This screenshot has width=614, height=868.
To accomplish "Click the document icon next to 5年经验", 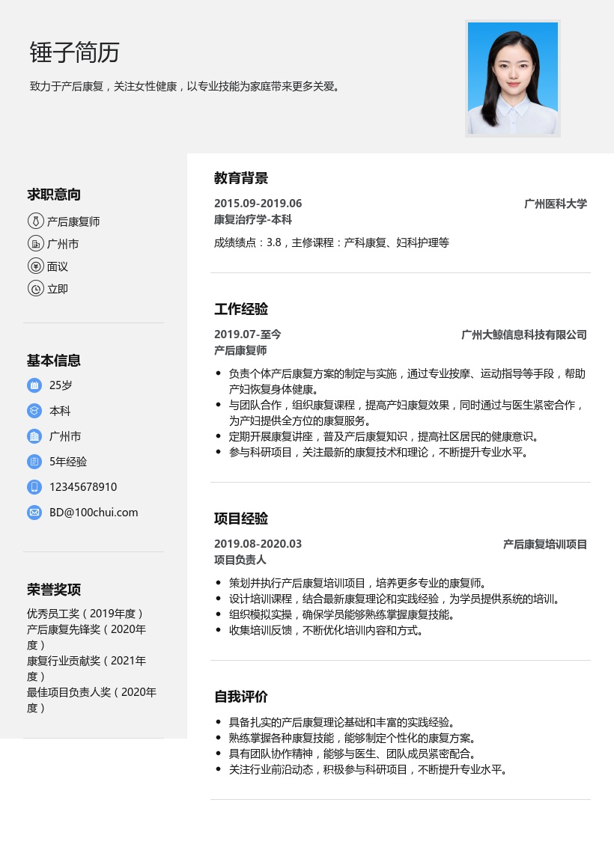I will (x=34, y=462).
